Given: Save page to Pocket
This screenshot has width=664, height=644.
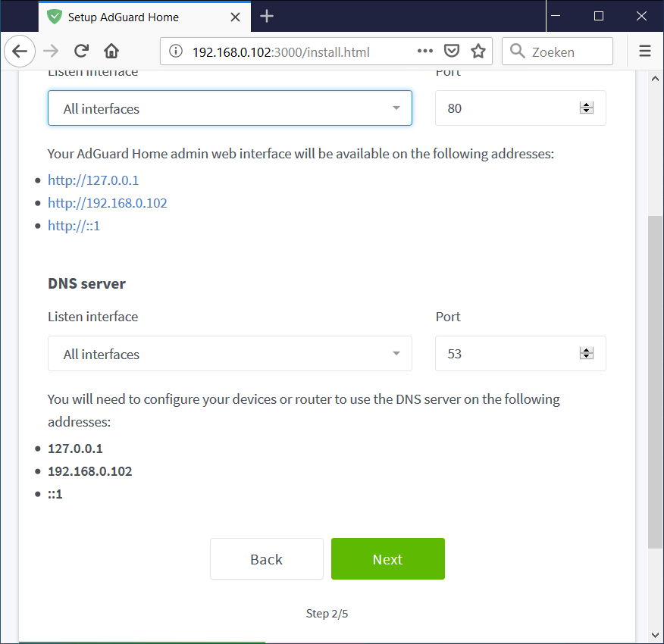Looking at the screenshot, I should point(452,52).
